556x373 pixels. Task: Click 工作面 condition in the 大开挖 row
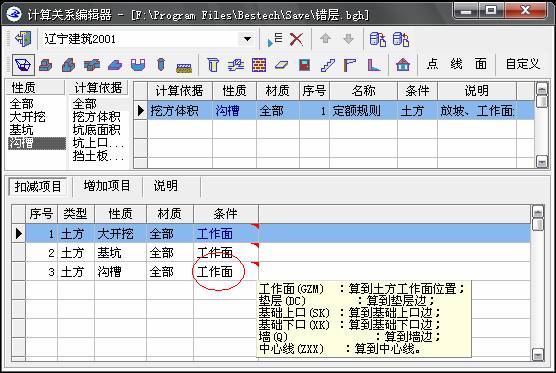(x=226, y=233)
